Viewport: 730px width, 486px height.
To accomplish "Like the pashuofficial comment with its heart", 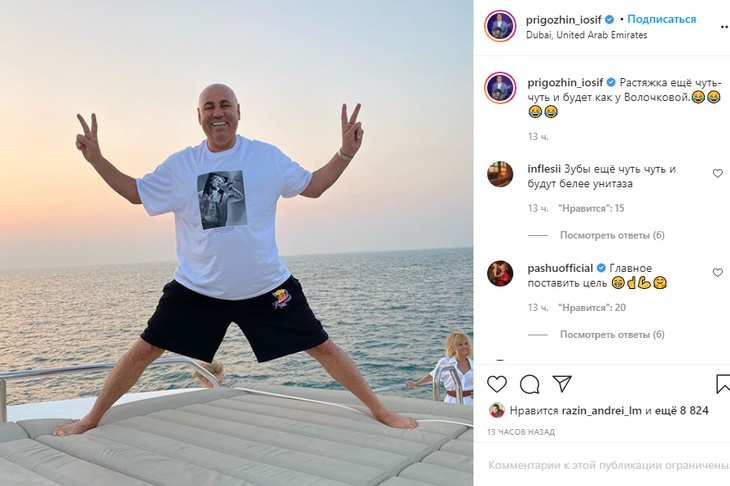I will point(717,272).
